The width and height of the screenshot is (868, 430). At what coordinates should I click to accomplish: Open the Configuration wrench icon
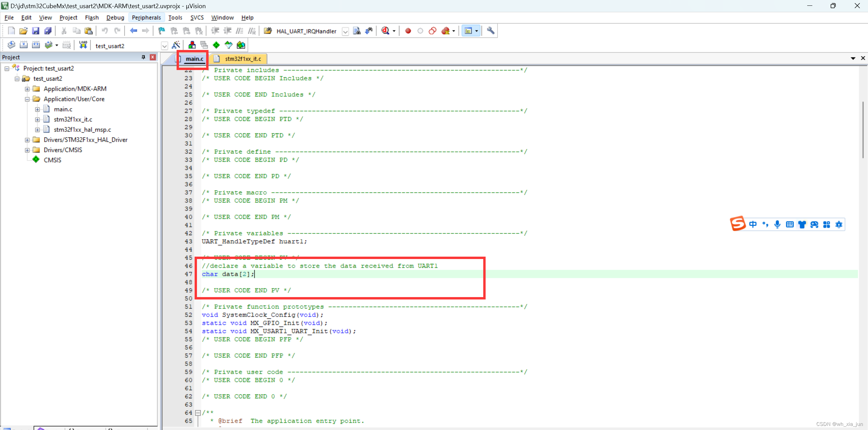[490, 31]
